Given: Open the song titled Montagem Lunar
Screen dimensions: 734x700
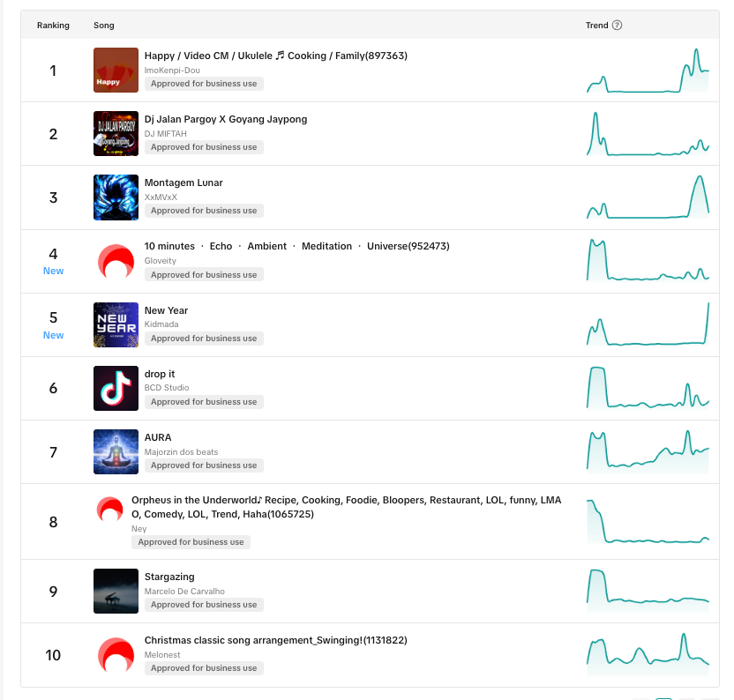Looking at the screenshot, I should 183,182.
